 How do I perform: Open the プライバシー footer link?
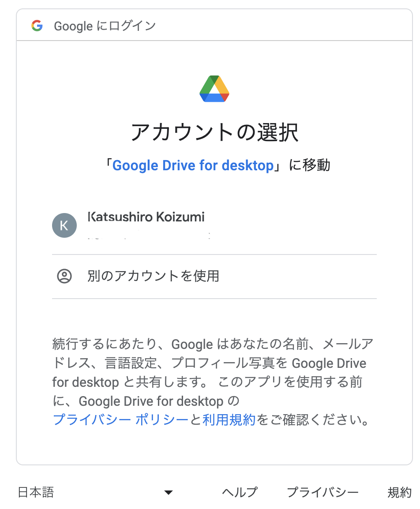322,492
